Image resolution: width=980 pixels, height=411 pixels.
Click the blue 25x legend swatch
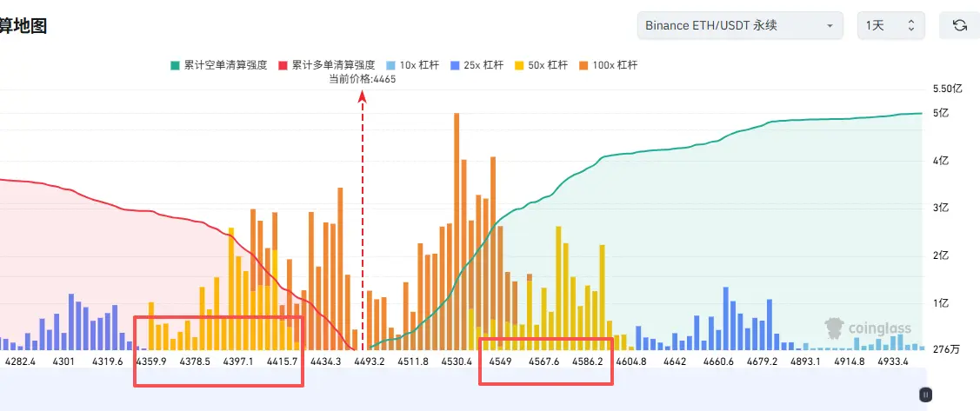click(x=455, y=65)
